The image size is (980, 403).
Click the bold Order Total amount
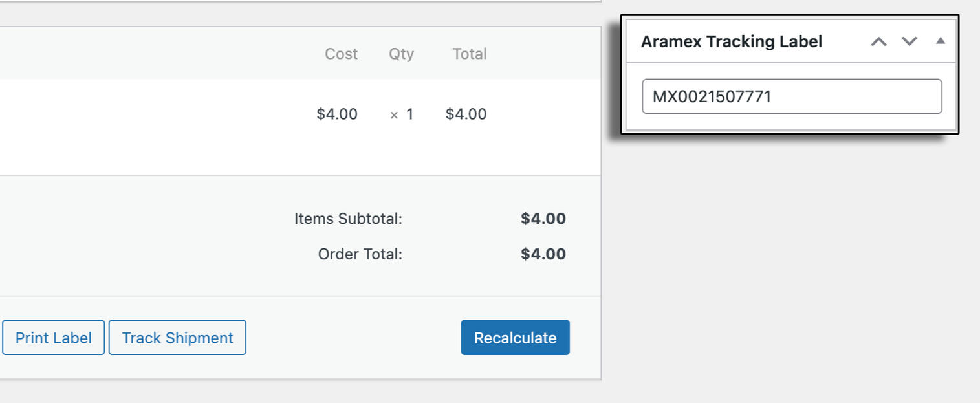click(x=543, y=254)
